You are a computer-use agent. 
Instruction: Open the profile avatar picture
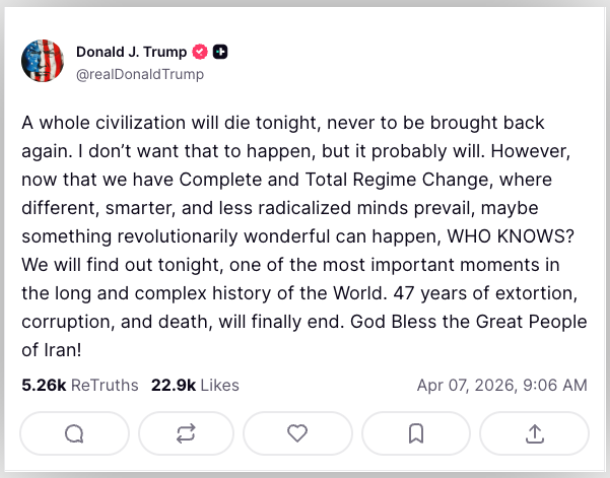tap(43, 62)
